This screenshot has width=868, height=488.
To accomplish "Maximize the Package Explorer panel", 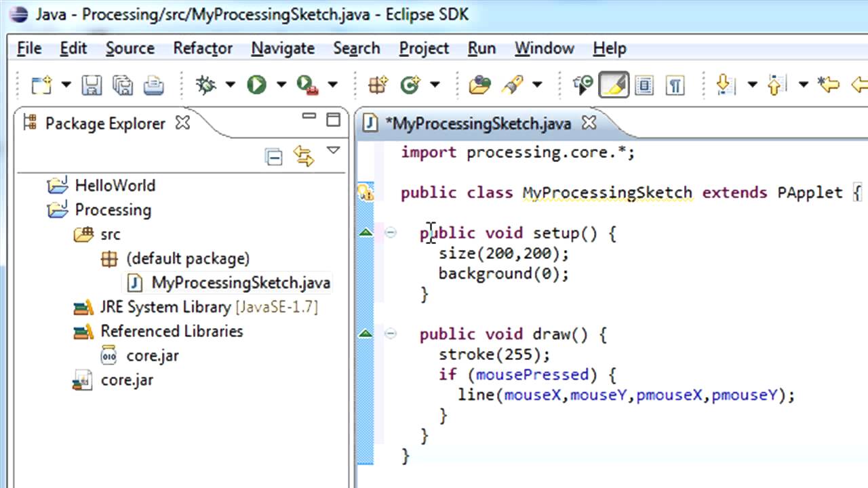I will pyautogui.click(x=333, y=120).
